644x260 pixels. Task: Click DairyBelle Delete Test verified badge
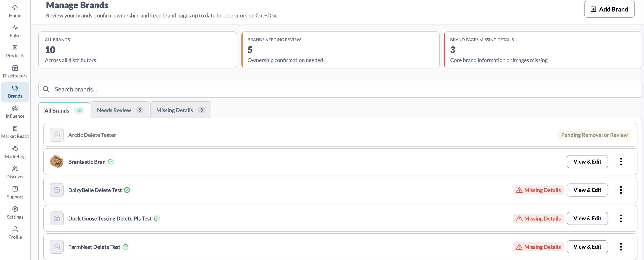[127, 190]
